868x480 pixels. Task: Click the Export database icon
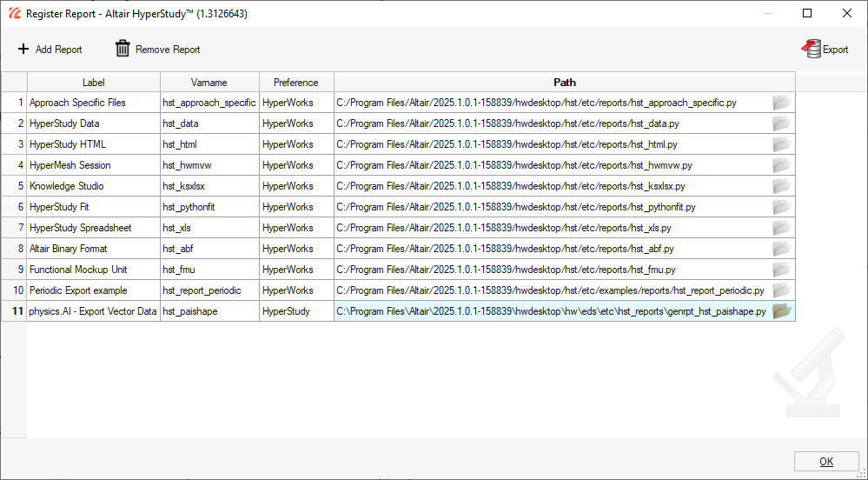pos(812,50)
